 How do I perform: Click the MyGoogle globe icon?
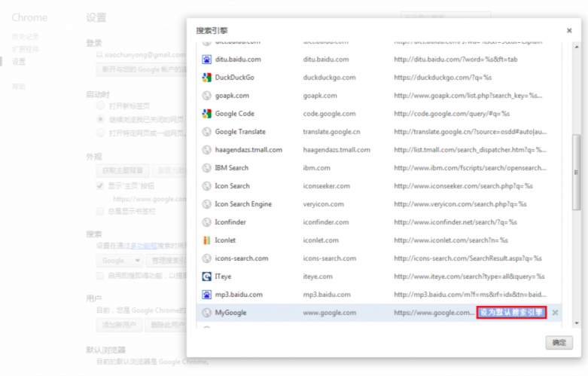[x=206, y=313]
